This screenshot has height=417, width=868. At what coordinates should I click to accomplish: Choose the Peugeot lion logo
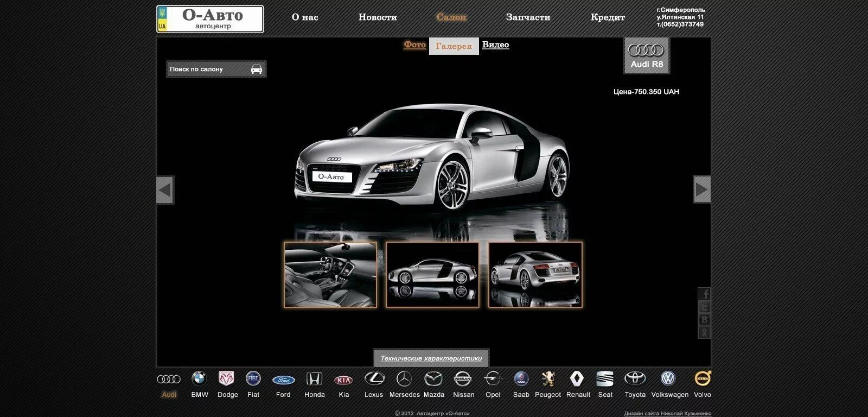pyautogui.click(x=548, y=378)
